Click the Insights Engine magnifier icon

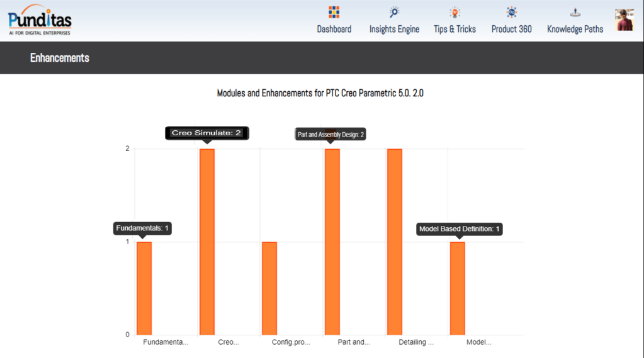394,12
